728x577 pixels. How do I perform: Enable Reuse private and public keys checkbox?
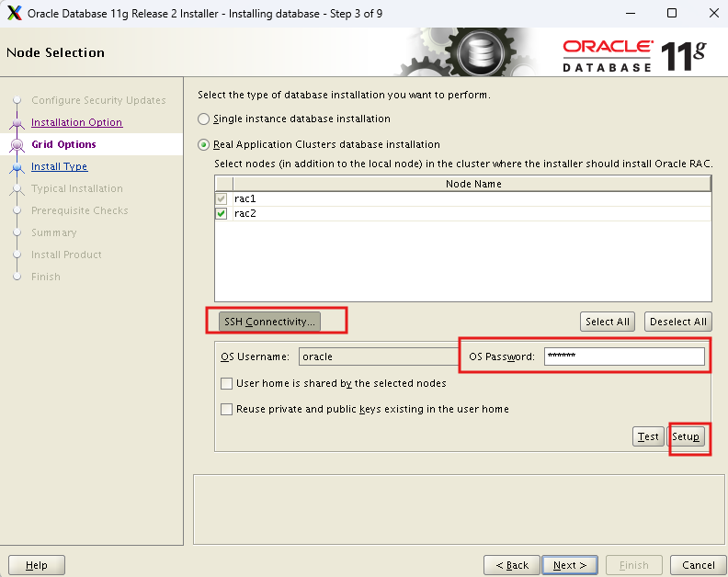tap(226, 409)
